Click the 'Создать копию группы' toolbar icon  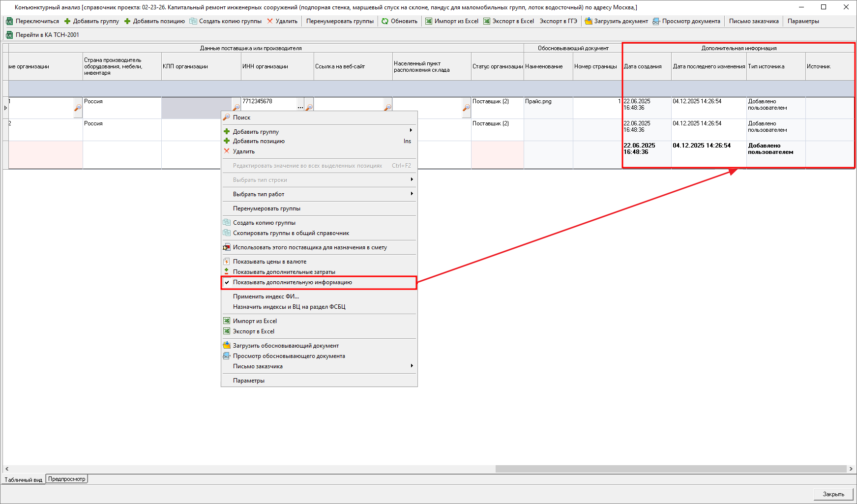[193, 21]
